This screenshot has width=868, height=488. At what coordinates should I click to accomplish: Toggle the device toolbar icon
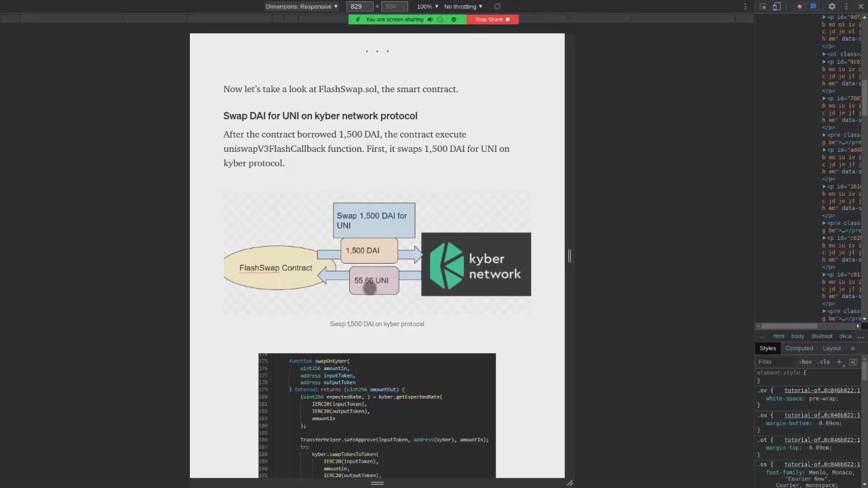(x=776, y=6)
